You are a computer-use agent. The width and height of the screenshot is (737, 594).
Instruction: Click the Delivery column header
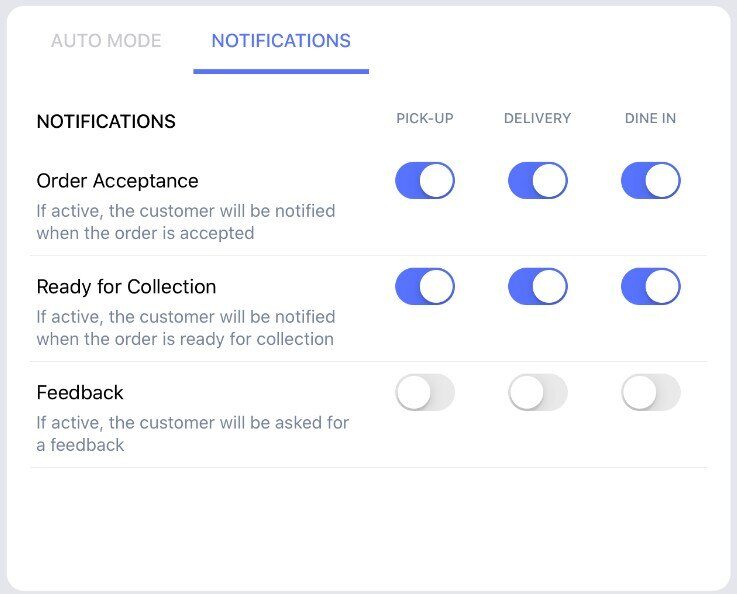[x=538, y=119]
